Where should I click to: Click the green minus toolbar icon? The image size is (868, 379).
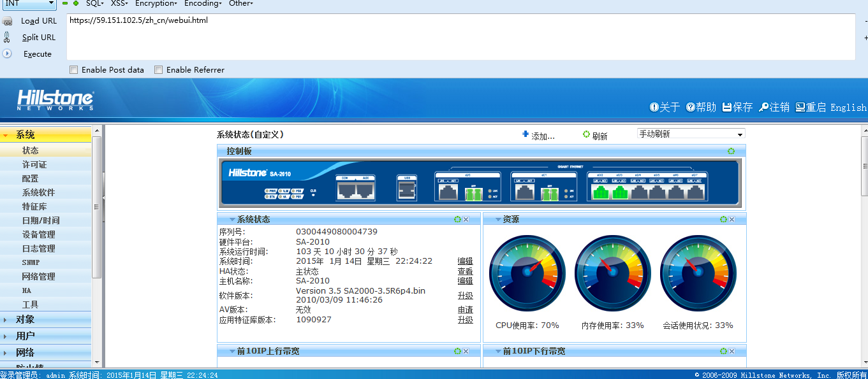pos(65,3)
